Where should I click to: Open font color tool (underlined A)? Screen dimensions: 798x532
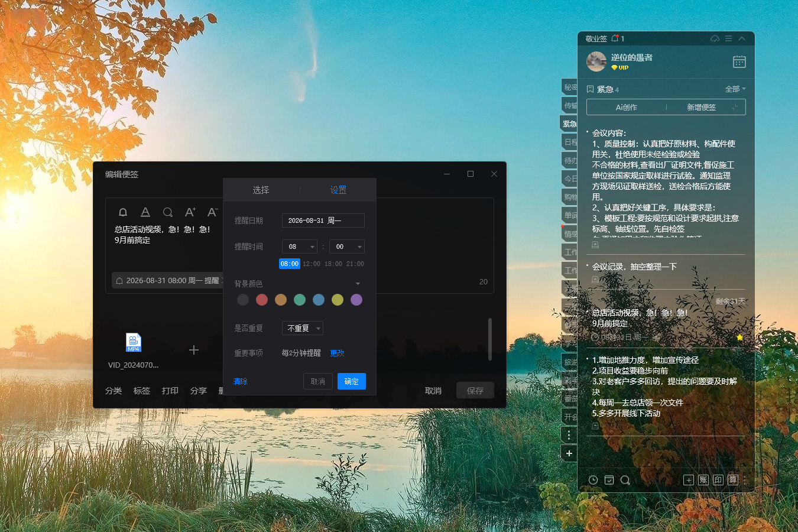145,212
